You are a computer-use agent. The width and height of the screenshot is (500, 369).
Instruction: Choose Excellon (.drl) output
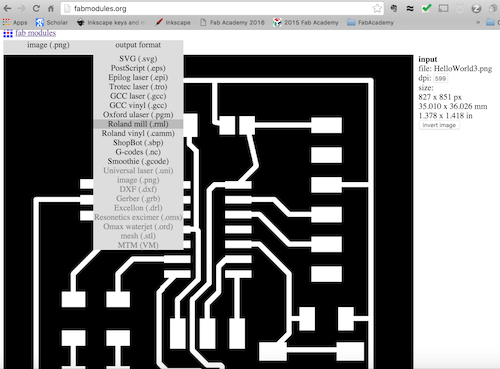pos(138,208)
